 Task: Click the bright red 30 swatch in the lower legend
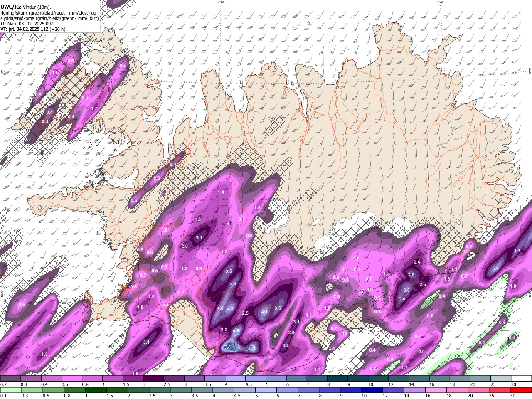click(521, 390)
